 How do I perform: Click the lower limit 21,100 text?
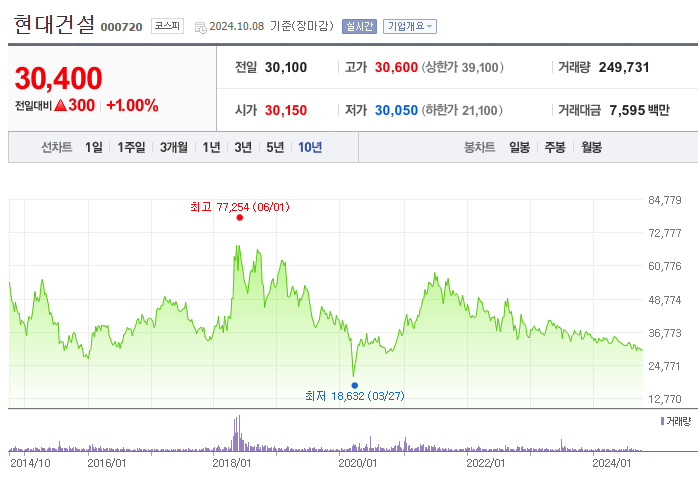[x=462, y=110]
